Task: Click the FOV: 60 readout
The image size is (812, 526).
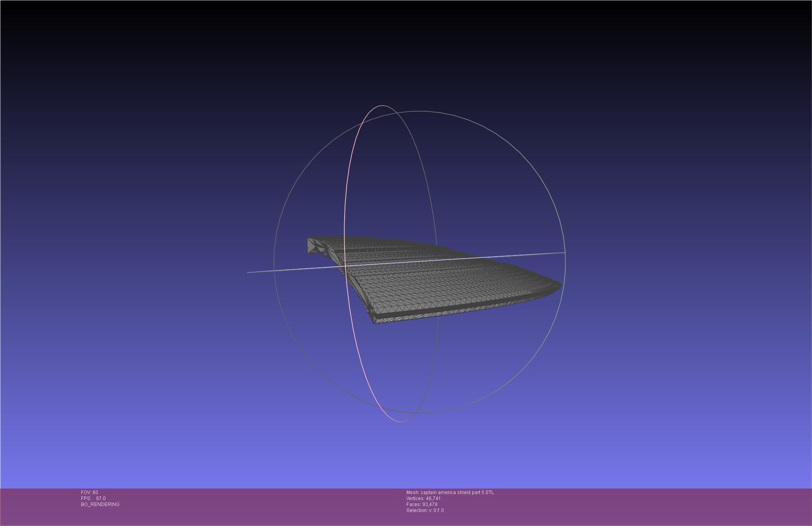Action: (89, 493)
